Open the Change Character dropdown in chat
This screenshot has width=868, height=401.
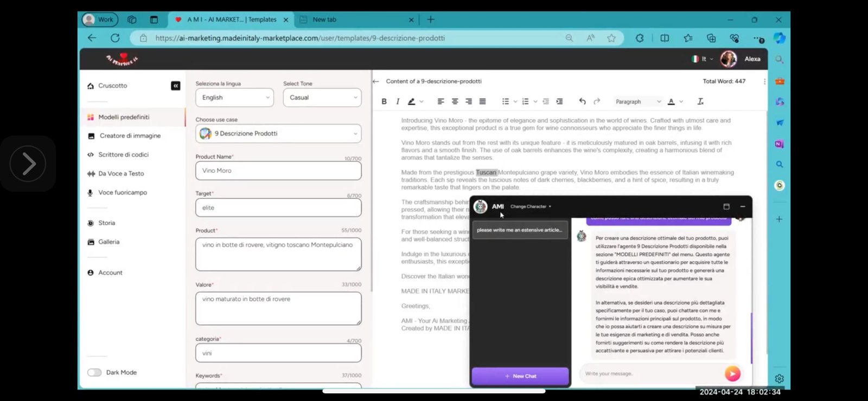pyautogui.click(x=531, y=206)
